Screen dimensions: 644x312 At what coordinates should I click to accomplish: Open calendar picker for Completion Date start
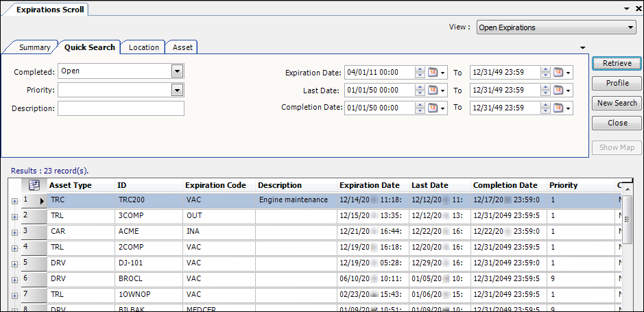433,108
